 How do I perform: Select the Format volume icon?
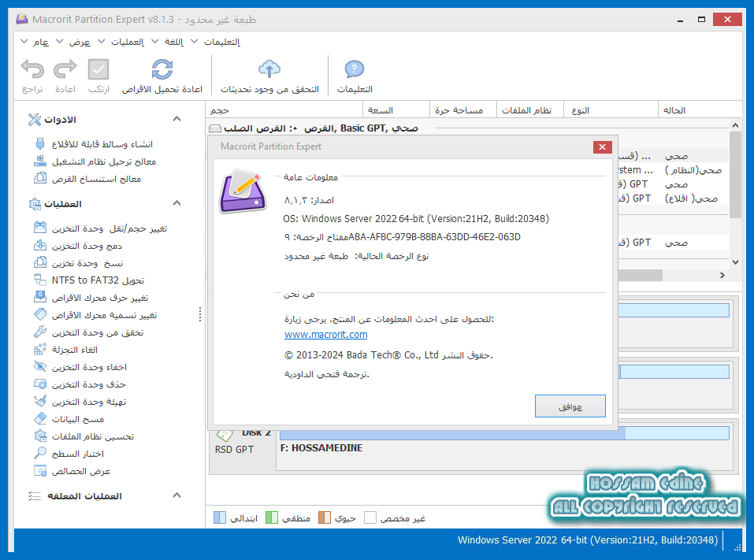pos(40,401)
